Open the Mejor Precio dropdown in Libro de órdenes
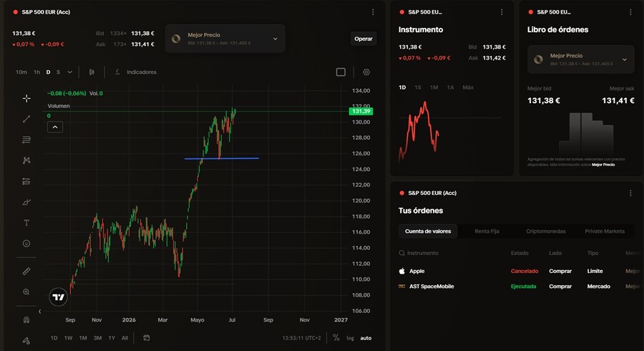The image size is (644, 351). (581, 59)
